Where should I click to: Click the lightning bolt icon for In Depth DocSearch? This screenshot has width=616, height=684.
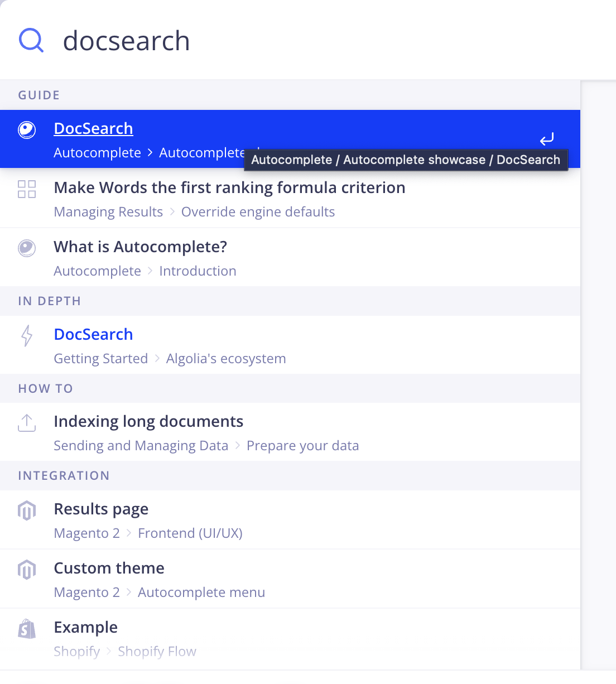tap(26, 336)
